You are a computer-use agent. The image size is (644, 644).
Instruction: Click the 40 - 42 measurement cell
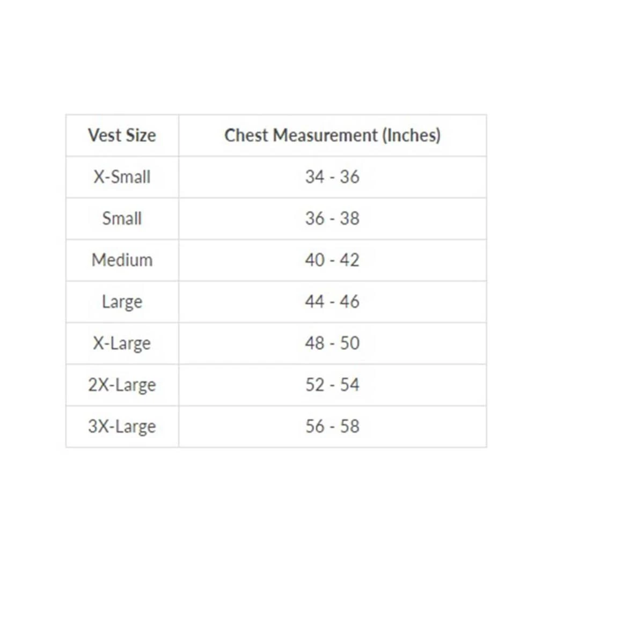click(332, 260)
